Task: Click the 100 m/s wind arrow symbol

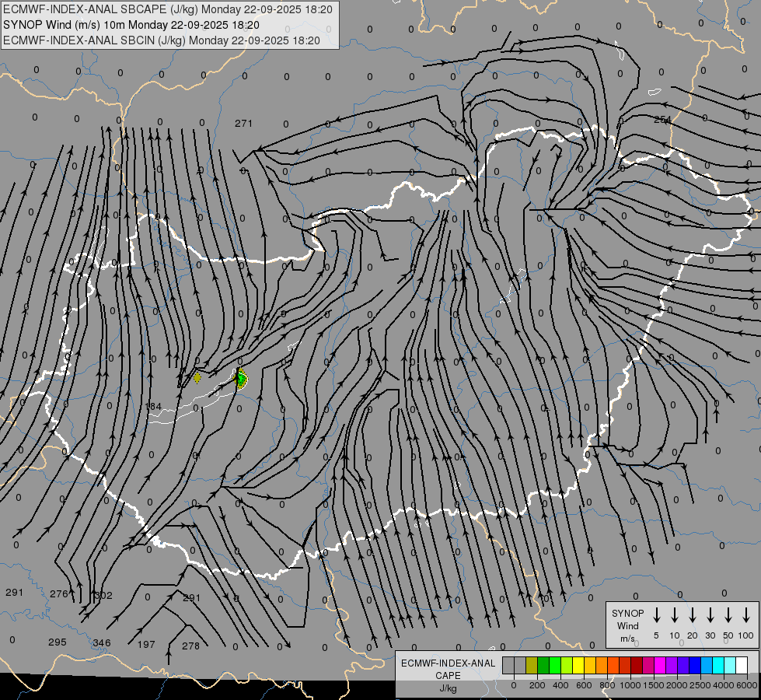Action: tap(746, 615)
